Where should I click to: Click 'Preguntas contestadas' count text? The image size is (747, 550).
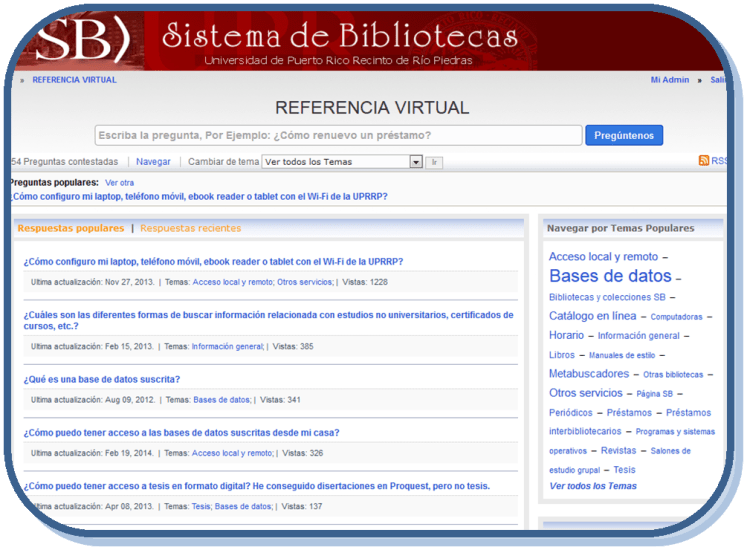tap(64, 162)
